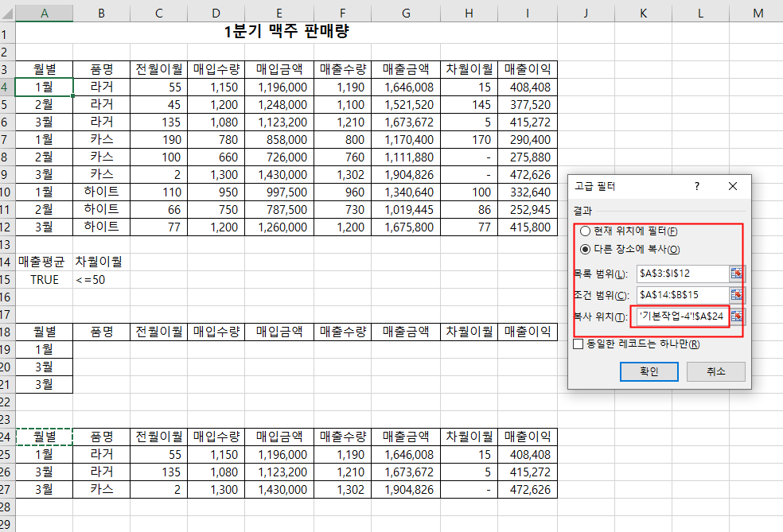Select column F by its header
783x532 pixels.
[x=342, y=14]
